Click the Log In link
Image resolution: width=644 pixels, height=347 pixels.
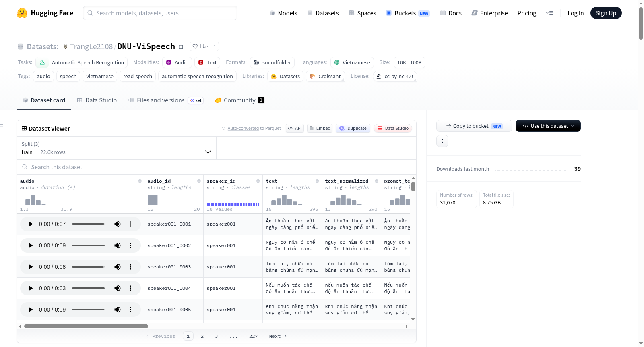pyautogui.click(x=576, y=13)
